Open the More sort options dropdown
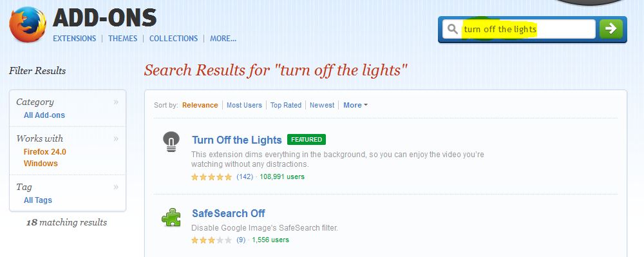The height and width of the screenshot is (257, 644). 355,105
